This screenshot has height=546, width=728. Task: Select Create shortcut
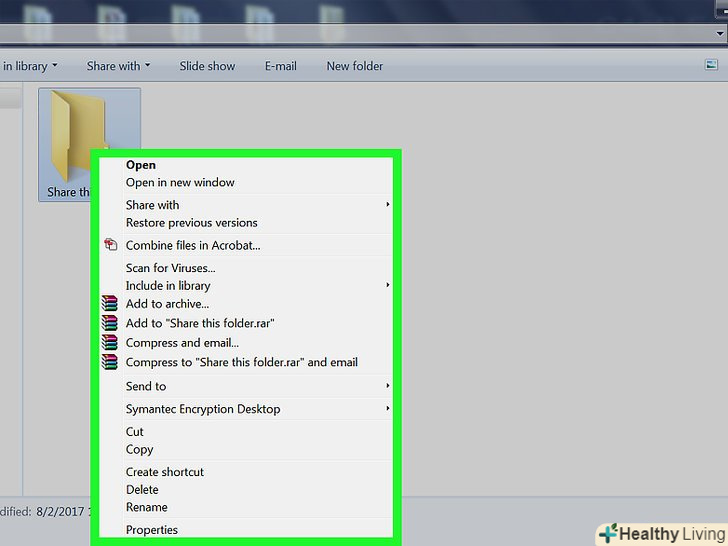pyautogui.click(x=246, y=472)
